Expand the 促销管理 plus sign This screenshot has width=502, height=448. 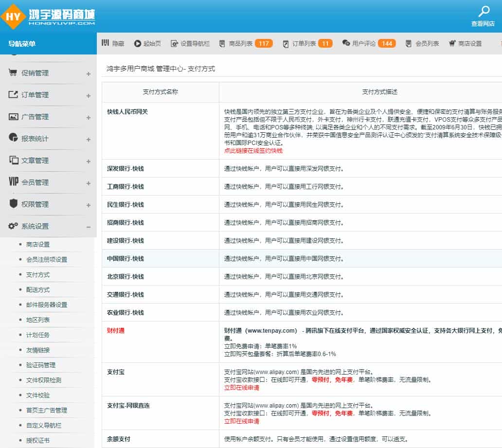89,74
